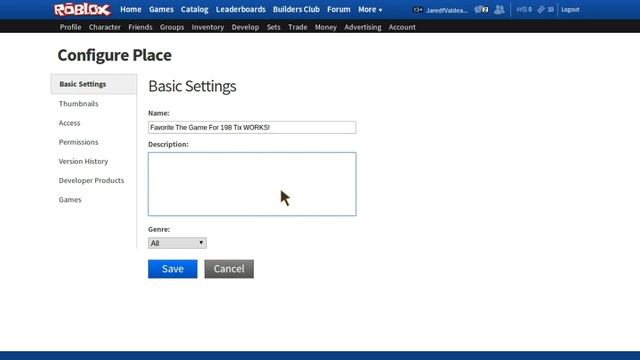
Task: Click the Name input field
Action: tap(252, 127)
